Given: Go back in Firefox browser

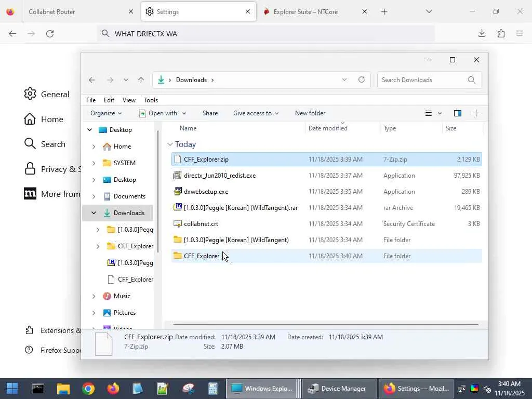Looking at the screenshot, I should pos(12,34).
